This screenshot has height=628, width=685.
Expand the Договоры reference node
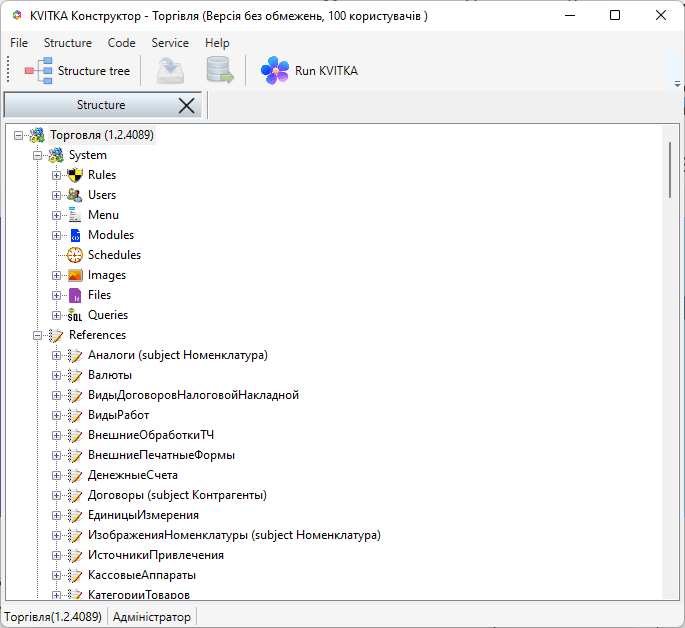pyautogui.click(x=56, y=496)
